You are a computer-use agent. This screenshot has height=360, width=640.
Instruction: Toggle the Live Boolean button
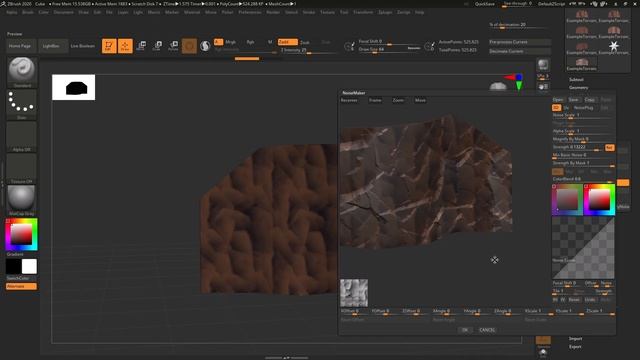(82, 46)
